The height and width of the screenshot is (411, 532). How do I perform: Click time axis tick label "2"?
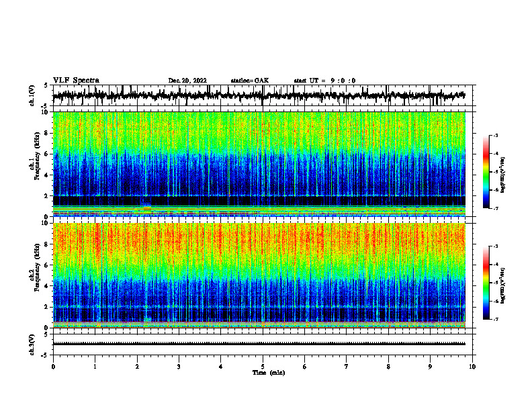point(137,366)
